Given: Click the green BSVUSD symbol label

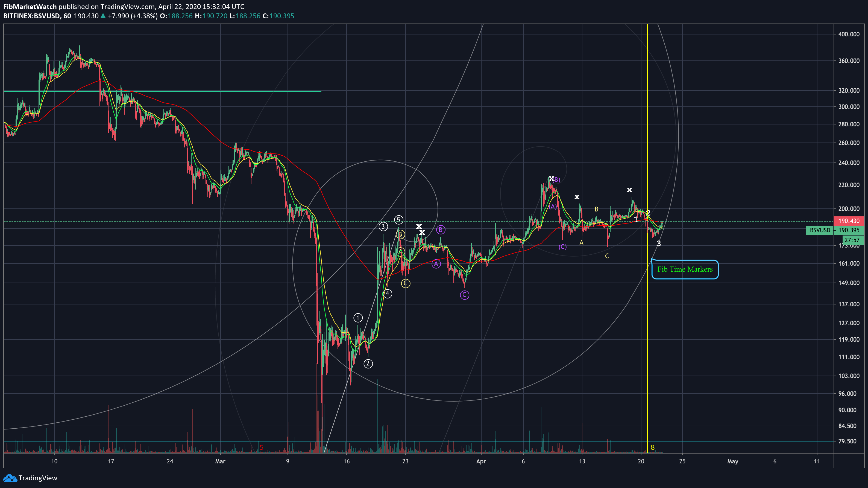Looking at the screenshot, I should [819, 230].
